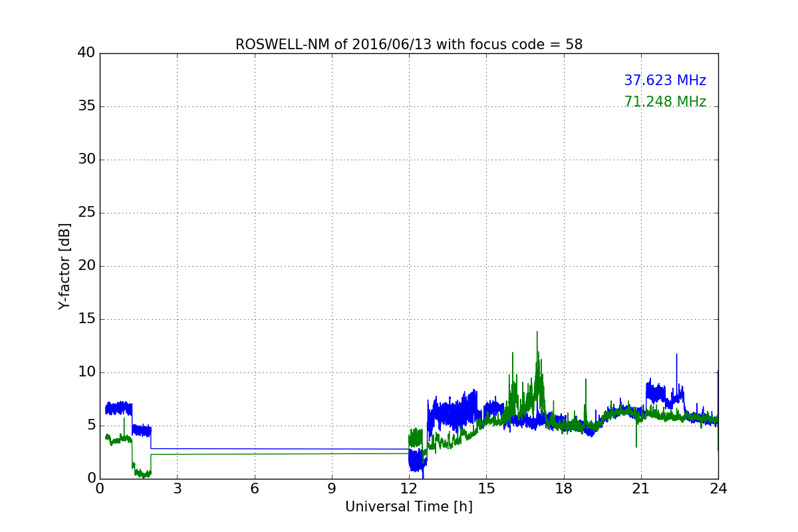Click y-axis tick label 40
798x532 pixels.
(86, 53)
